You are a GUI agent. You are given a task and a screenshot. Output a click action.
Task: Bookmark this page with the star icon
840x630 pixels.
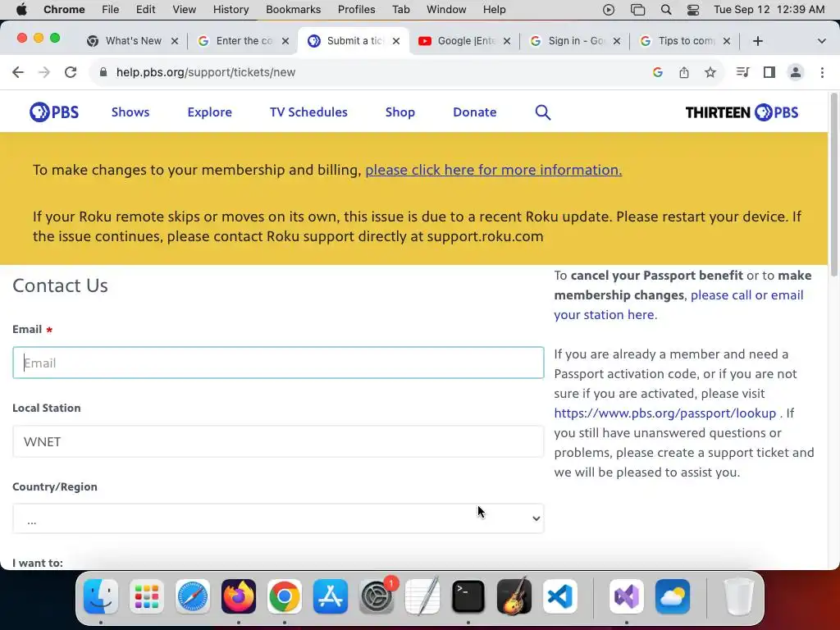[710, 72]
